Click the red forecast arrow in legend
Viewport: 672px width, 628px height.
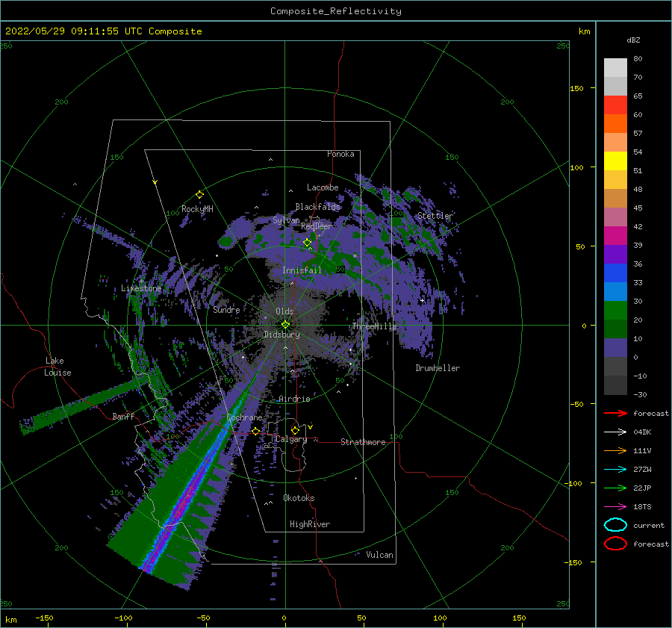pos(615,413)
